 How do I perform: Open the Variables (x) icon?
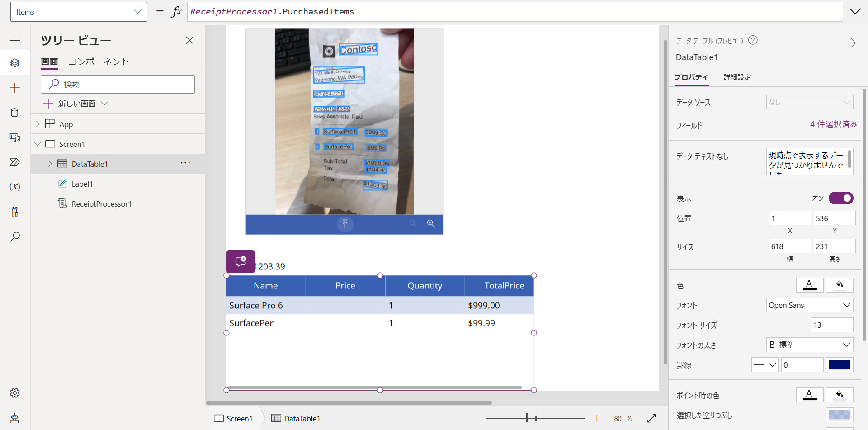pos(15,186)
